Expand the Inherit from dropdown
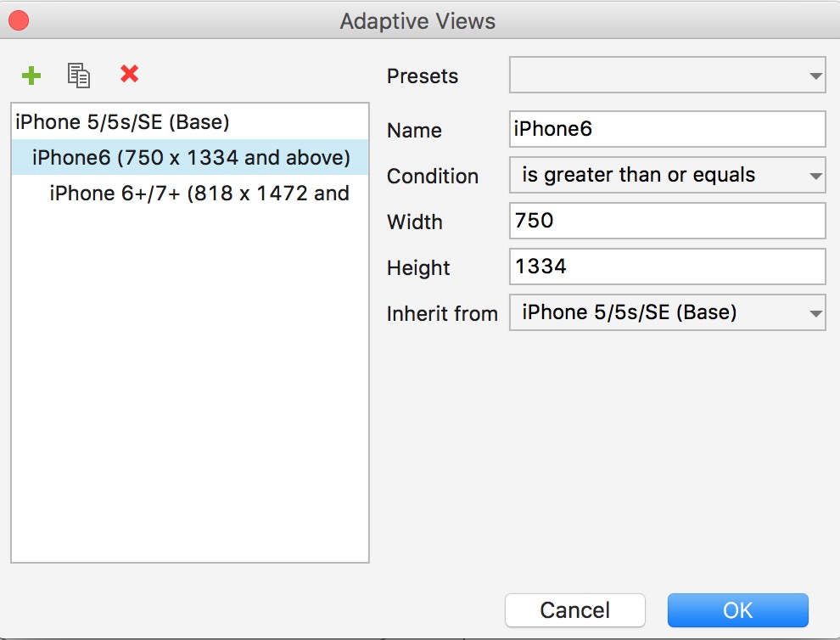The image size is (840, 640). click(667, 313)
